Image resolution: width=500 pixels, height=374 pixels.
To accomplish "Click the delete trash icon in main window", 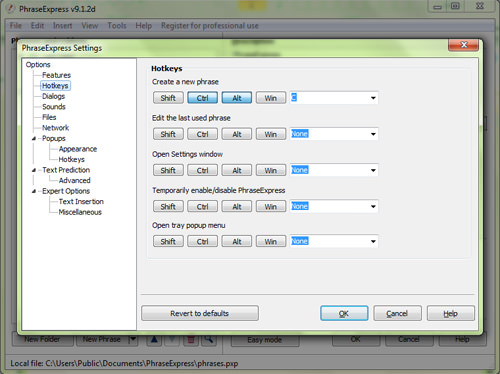I will (x=191, y=340).
